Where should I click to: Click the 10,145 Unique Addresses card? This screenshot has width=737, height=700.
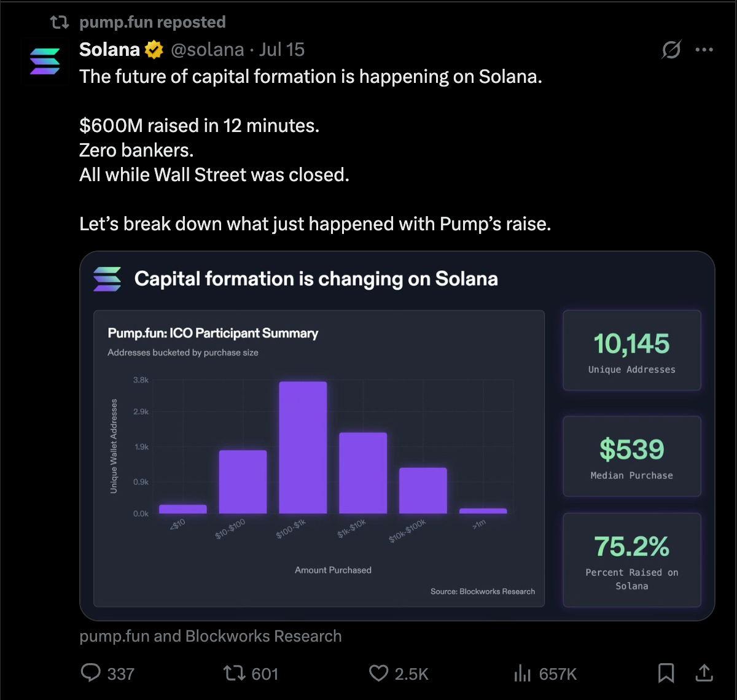632,351
